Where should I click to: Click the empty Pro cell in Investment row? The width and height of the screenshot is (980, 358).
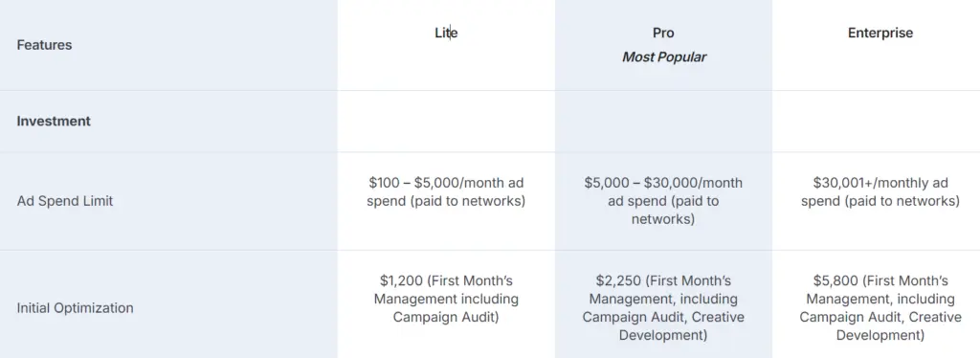pyautogui.click(x=664, y=122)
